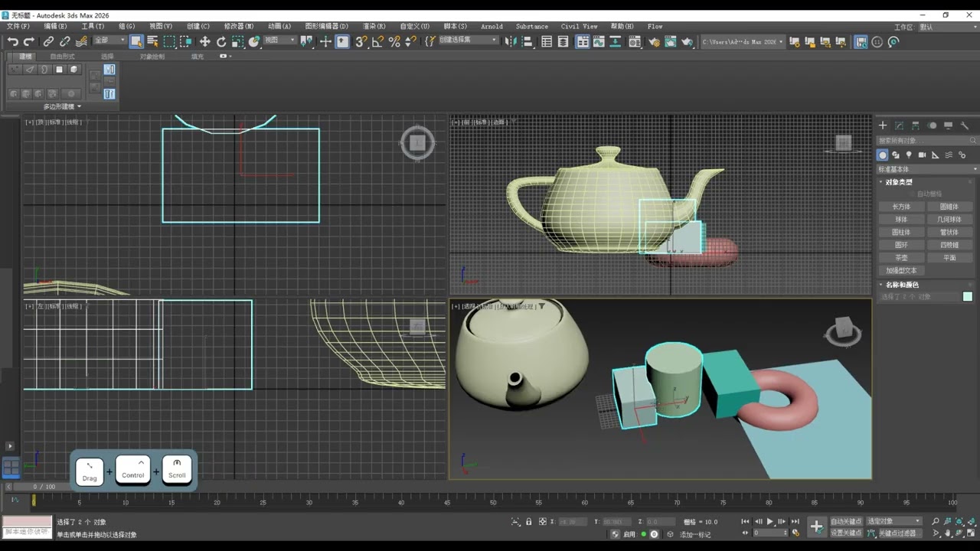Screen dimensions: 980x551
Task: Open the Render Setup teapot icon
Action: coord(655,41)
